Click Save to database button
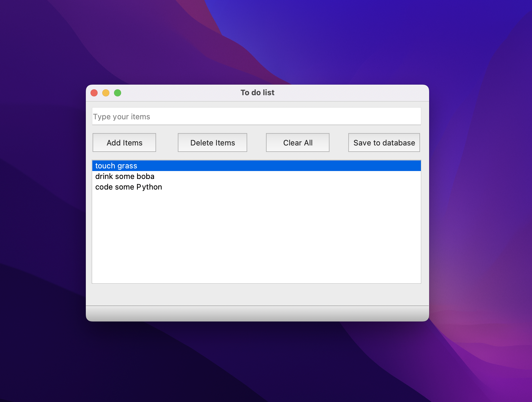The width and height of the screenshot is (532, 402). 384,143
